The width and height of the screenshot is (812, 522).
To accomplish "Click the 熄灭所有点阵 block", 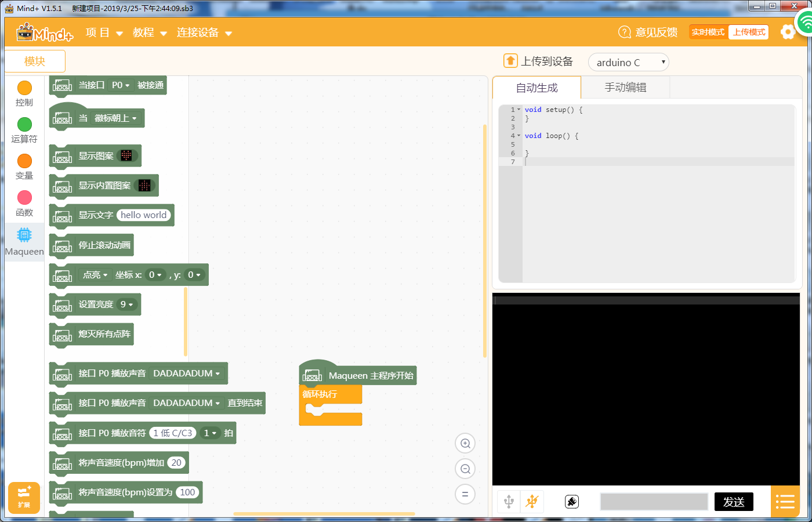I will coord(92,334).
